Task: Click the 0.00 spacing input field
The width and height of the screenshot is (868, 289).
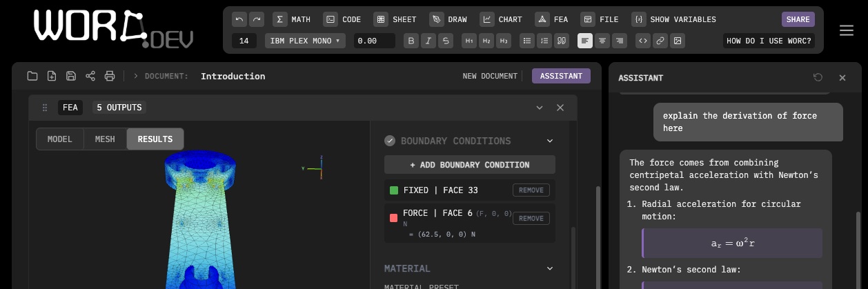Action: pyautogui.click(x=374, y=41)
